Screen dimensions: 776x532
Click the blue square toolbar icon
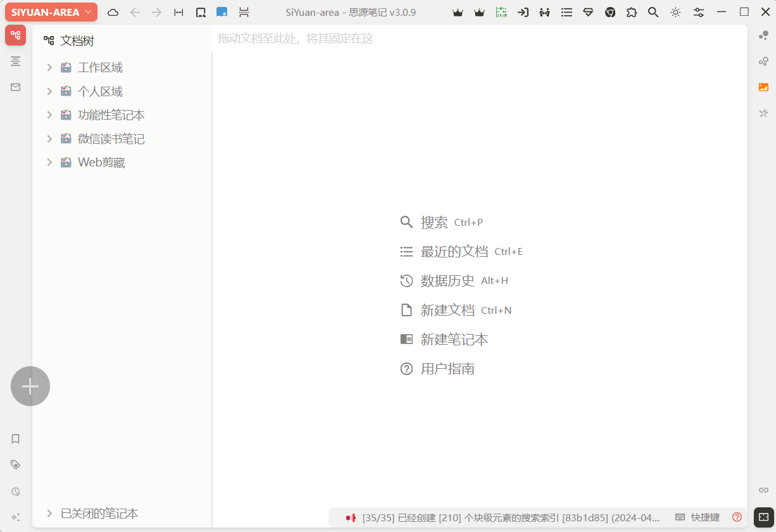[222, 12]
